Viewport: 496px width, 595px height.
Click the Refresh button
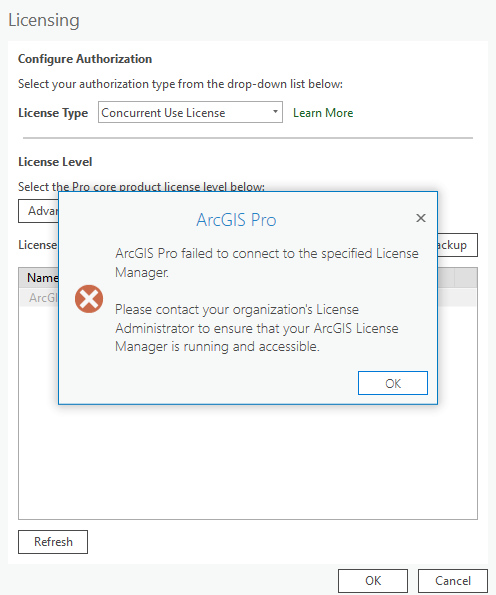pyautogui.click(x=53, y=542)
